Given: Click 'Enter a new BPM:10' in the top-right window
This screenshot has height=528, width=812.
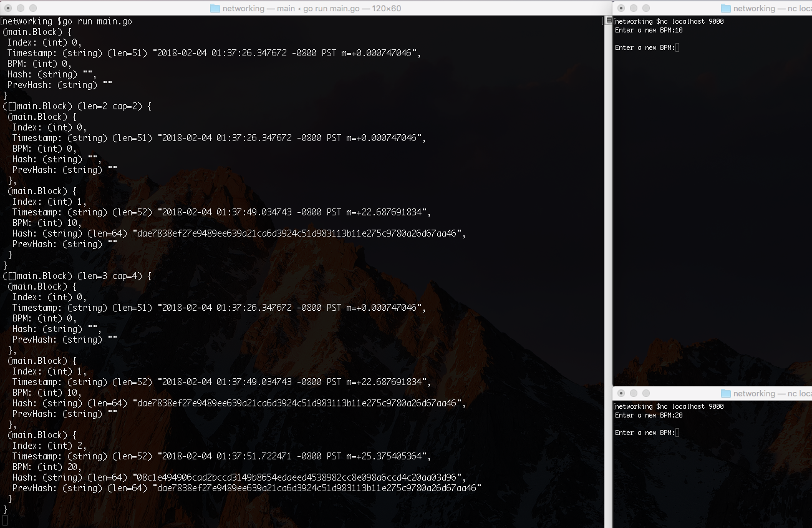Looking at the screenshot, I should [x=649, y=30].
